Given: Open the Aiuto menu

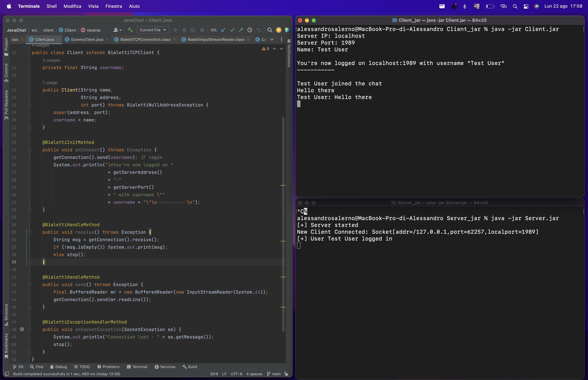Looking at the screenshot, I should tap(134, 6).
